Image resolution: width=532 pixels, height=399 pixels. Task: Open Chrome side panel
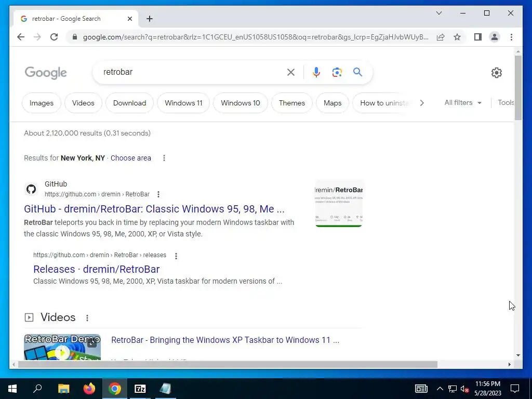pyautogui.click(x=478, y=37)
